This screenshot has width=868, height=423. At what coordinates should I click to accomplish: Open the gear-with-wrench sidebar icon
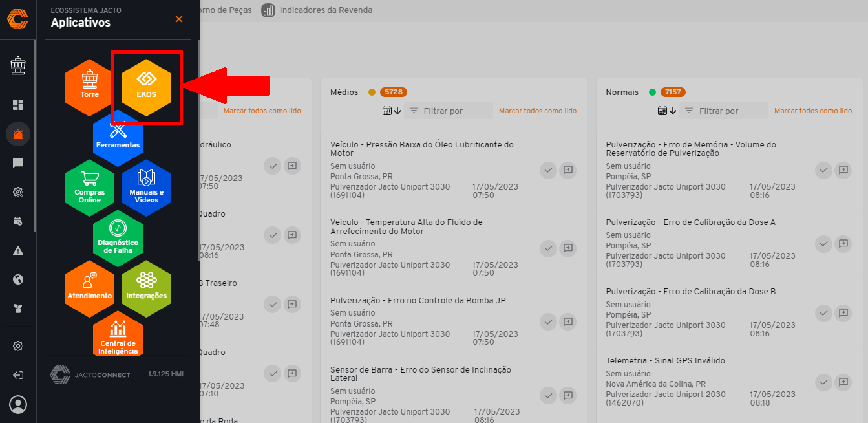click(18, 192)
